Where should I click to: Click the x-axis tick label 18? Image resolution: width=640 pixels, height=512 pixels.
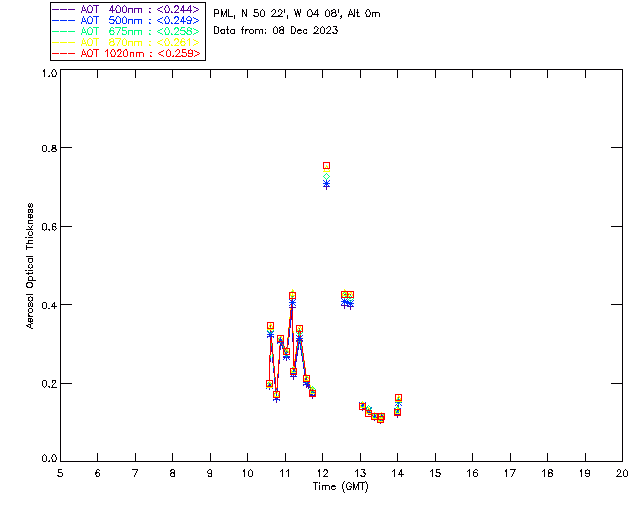pos(547,473)
